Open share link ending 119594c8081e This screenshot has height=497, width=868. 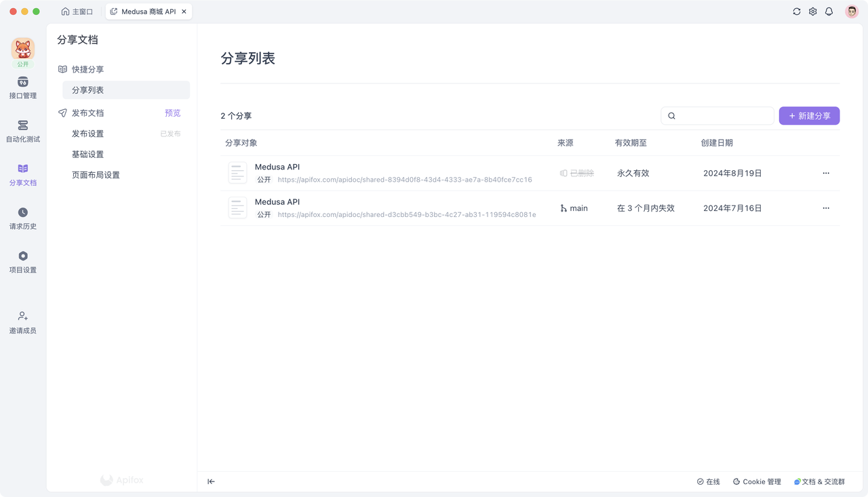click(407, 215)
